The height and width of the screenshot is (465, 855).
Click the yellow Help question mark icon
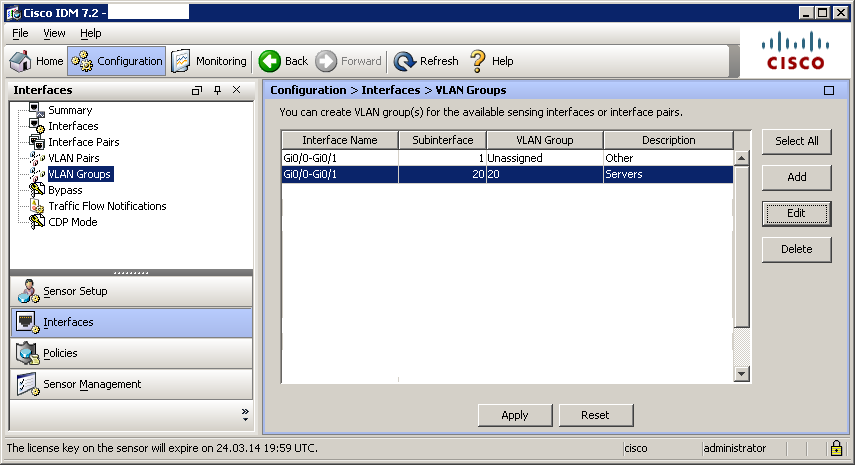click(478, 61)
